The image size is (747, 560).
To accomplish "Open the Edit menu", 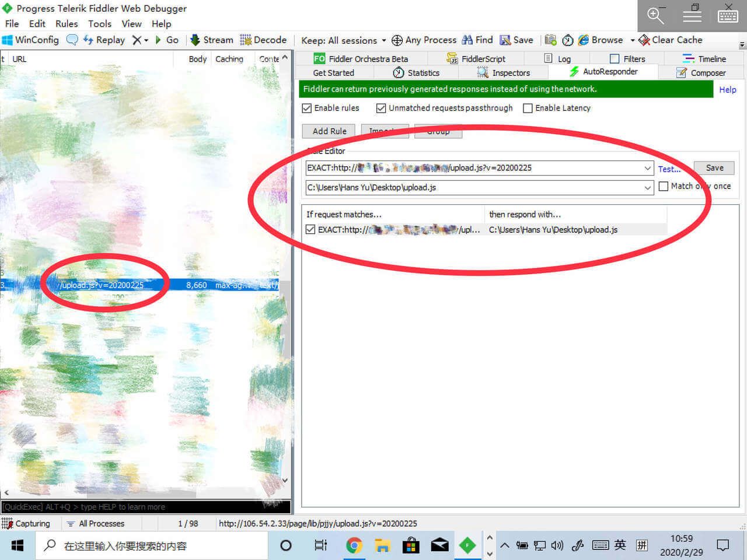I will (37, 24).
